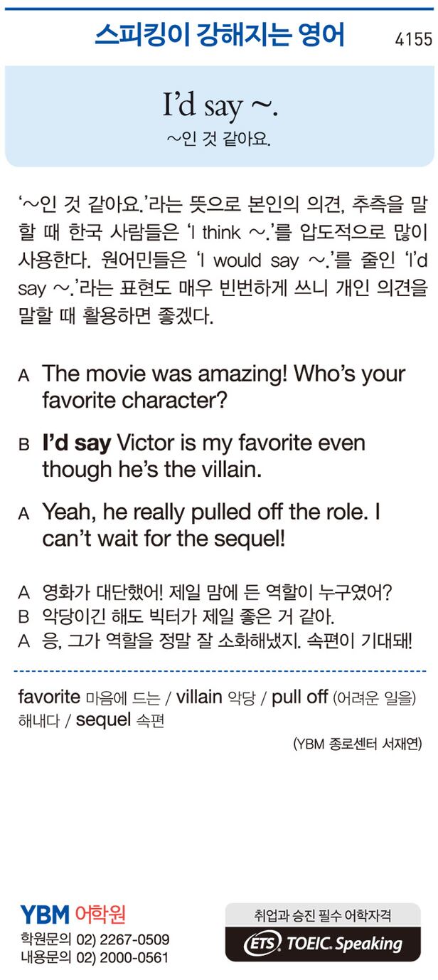The image size is (438, 980).
Task: Tap the 학원문의 phone number 2267-0509
Action: [133, 939]
